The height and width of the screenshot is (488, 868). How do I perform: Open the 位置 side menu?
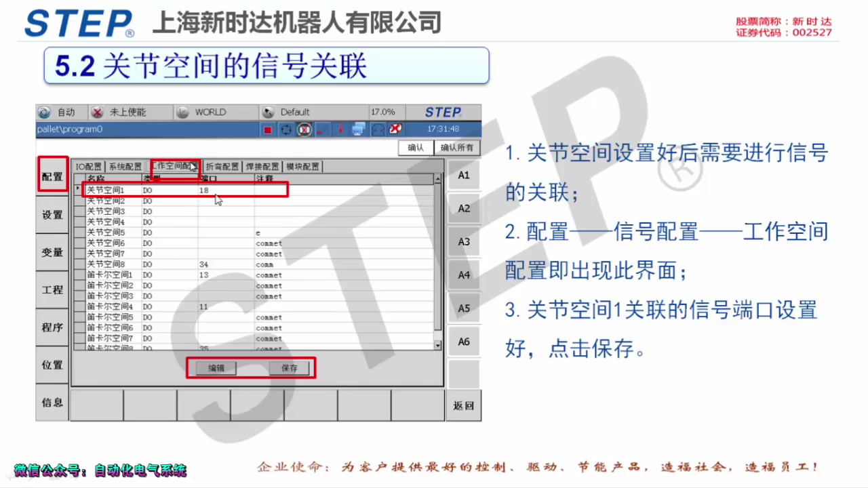[x=52, y=365]
